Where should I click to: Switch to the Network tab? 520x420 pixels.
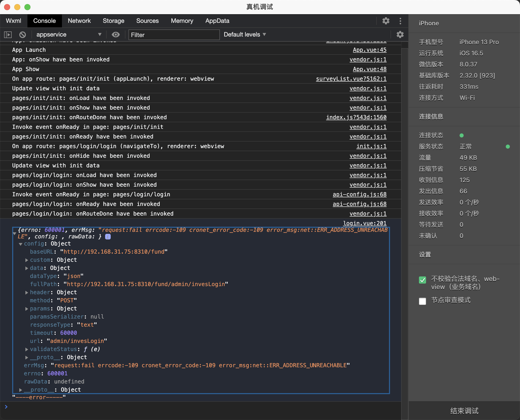79,20
